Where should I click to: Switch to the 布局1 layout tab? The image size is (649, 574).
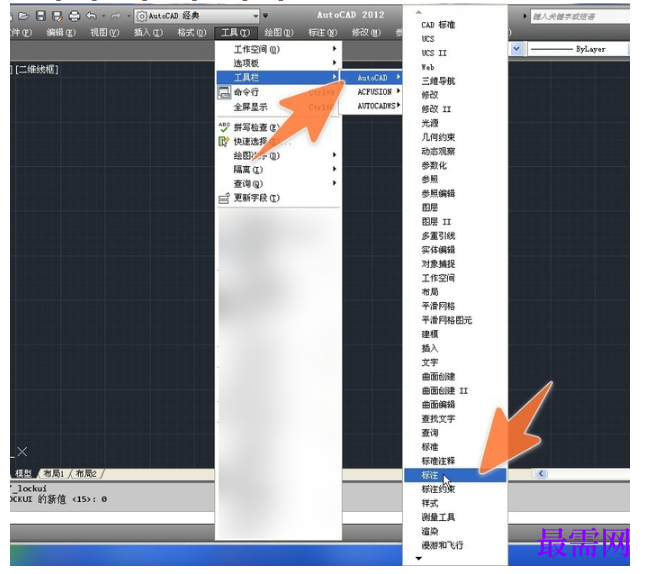[x=54, y=474]
